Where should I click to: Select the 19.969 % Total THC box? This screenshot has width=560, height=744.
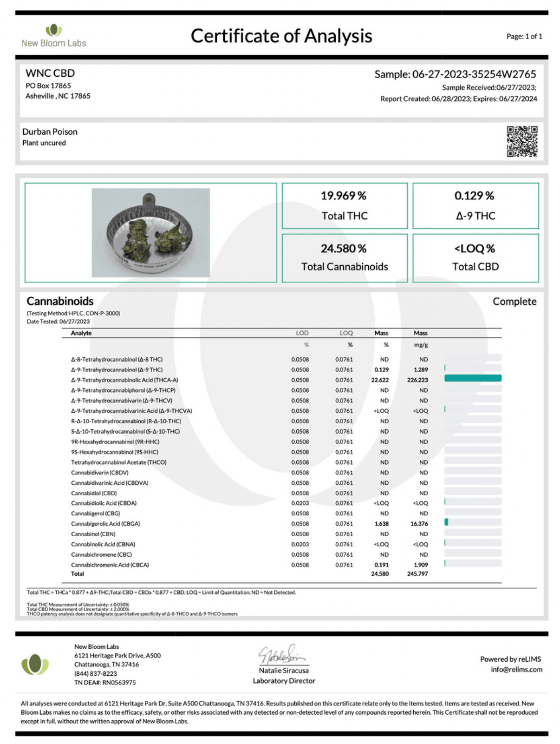coord(344,205)
